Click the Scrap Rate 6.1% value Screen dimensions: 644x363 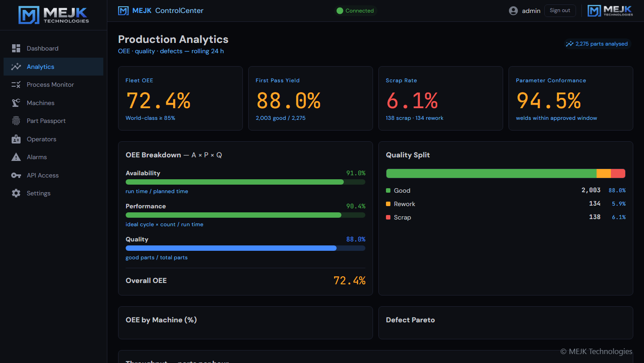tap(412, 101)
